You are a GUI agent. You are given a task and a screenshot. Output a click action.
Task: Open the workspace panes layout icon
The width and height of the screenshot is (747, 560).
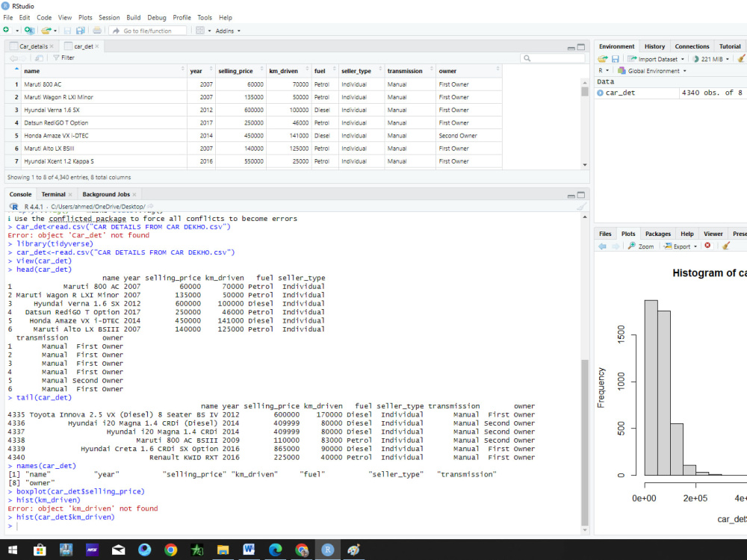point(200,31)
